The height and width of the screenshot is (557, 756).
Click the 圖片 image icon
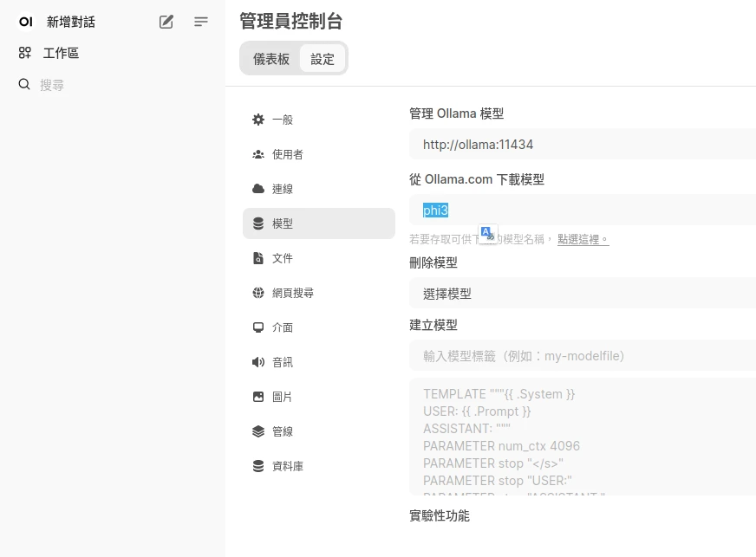pos(258,397)
